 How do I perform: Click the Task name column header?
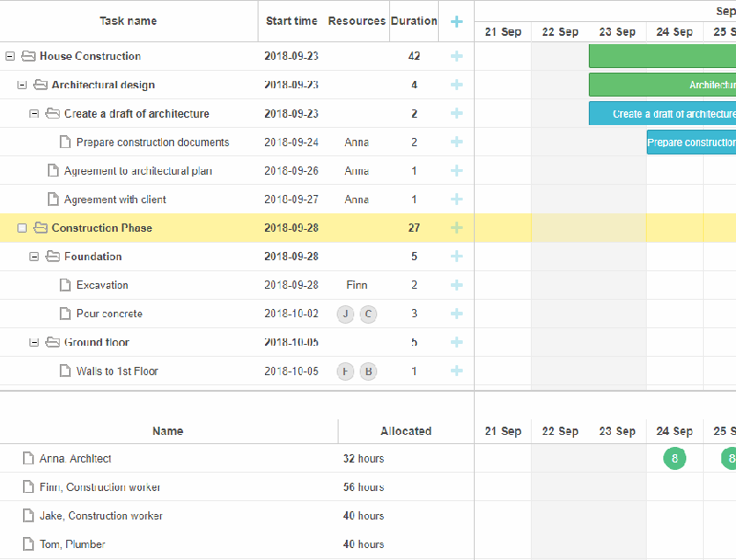pyautogui.click(x=128, y=20)
